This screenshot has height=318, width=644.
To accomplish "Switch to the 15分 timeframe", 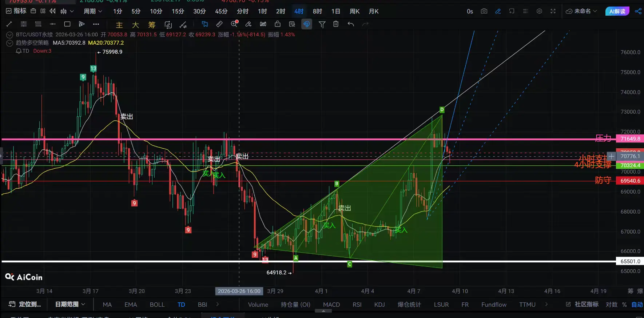I will tap(178, 11).
